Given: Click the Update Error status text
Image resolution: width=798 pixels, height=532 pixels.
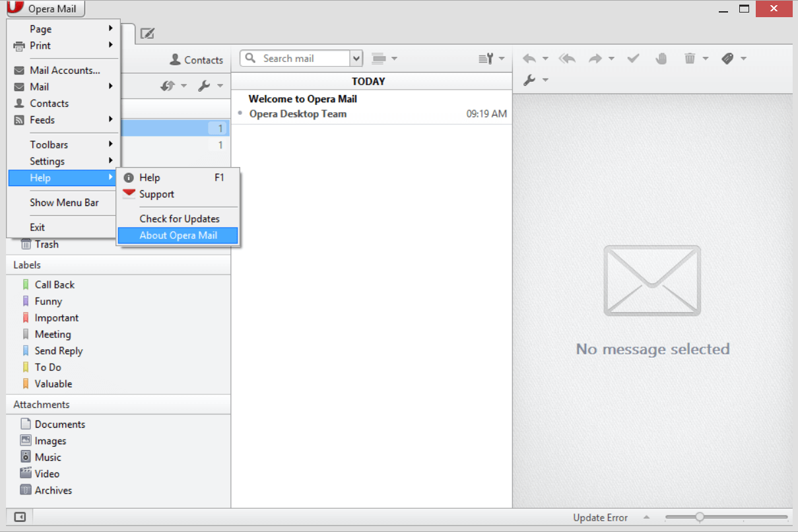Looking at the screenshot, I should [601, 517].
